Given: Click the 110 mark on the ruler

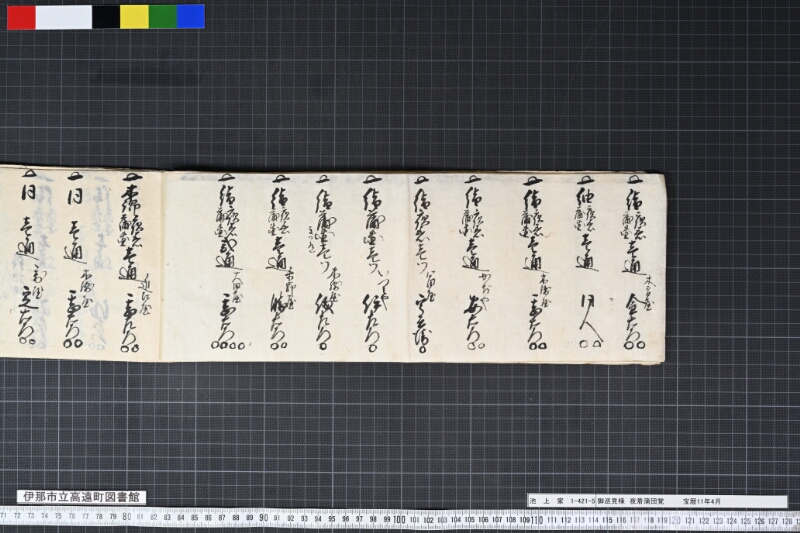Looking at the screenshot, I should click(x=536, y=520).
